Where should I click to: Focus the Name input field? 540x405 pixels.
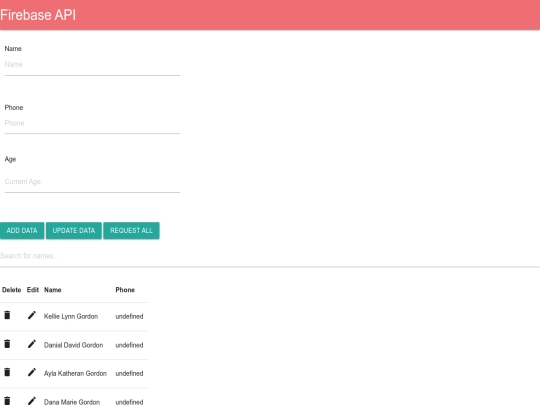(x=92, y=65)
